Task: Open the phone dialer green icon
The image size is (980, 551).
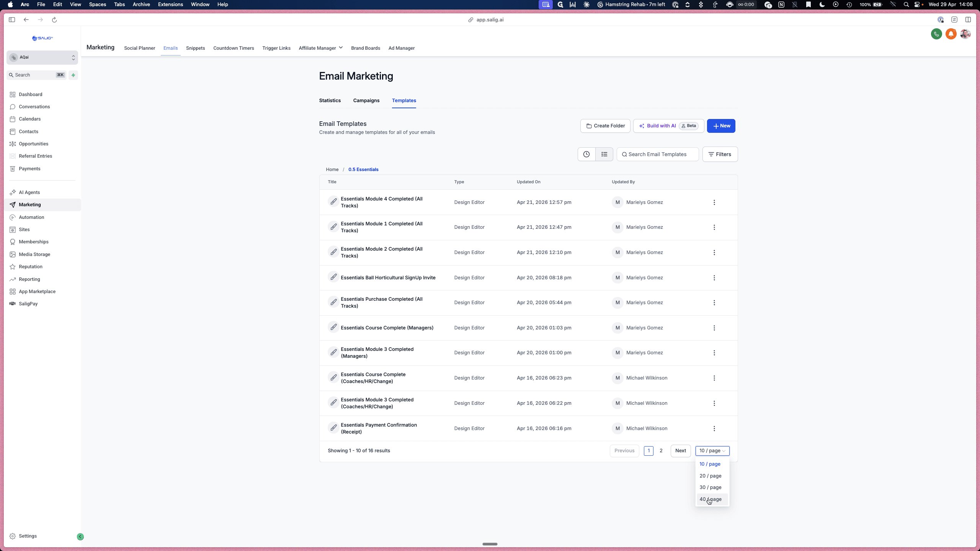Action: 936,34
